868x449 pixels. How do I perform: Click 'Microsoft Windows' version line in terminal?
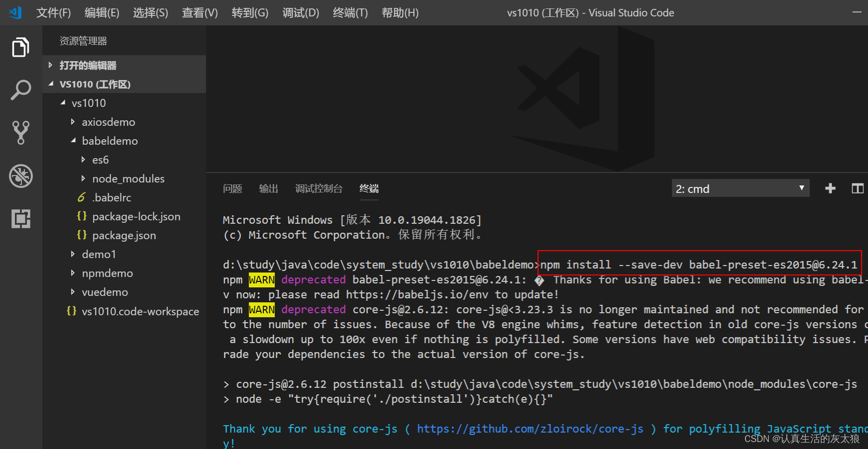352,220
